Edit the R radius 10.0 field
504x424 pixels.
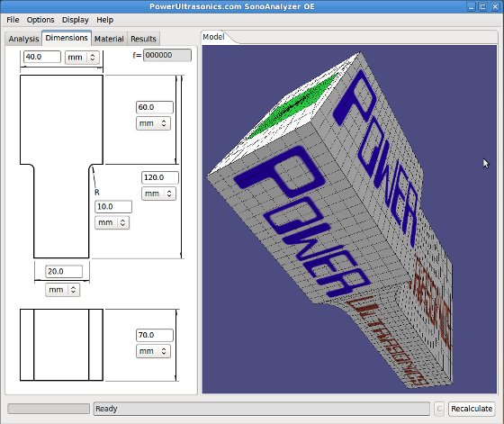(x=113, y=207)
